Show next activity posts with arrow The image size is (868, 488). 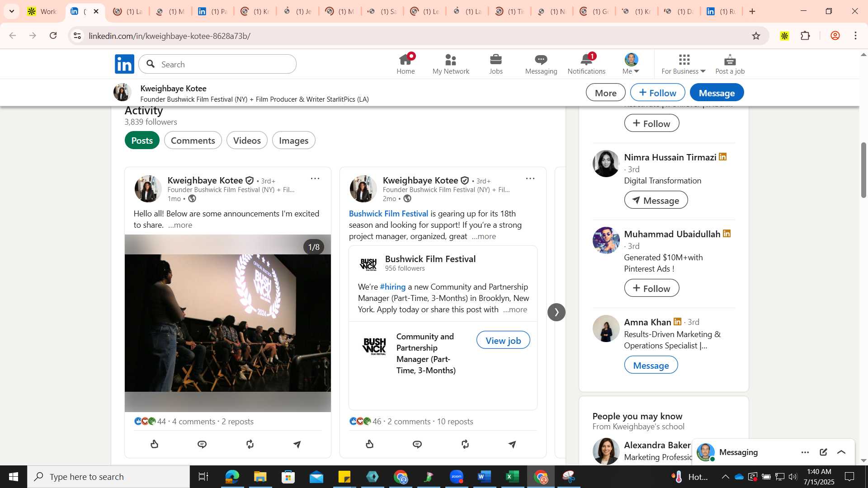pos(557,312)
